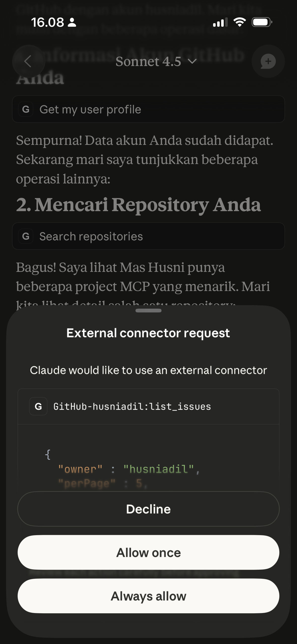Viewport: 297px width, 644px height.
Task: Expand the connector request sheet via drag handle
Action: [148, 311]
